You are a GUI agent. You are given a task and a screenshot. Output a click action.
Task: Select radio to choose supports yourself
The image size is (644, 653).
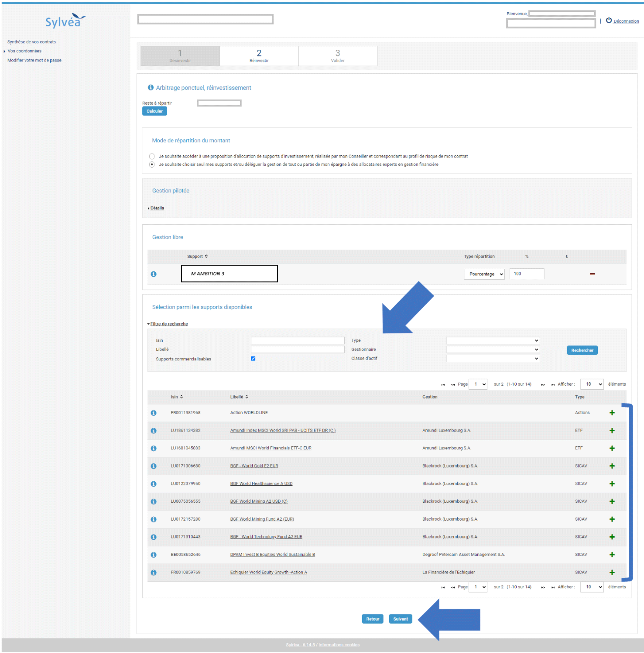[152, 165]
